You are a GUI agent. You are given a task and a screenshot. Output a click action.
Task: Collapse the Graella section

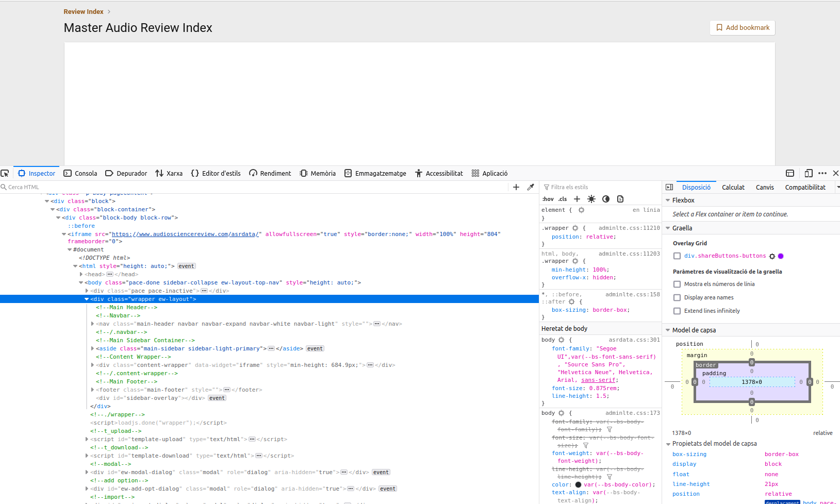(x=668, y=228)
